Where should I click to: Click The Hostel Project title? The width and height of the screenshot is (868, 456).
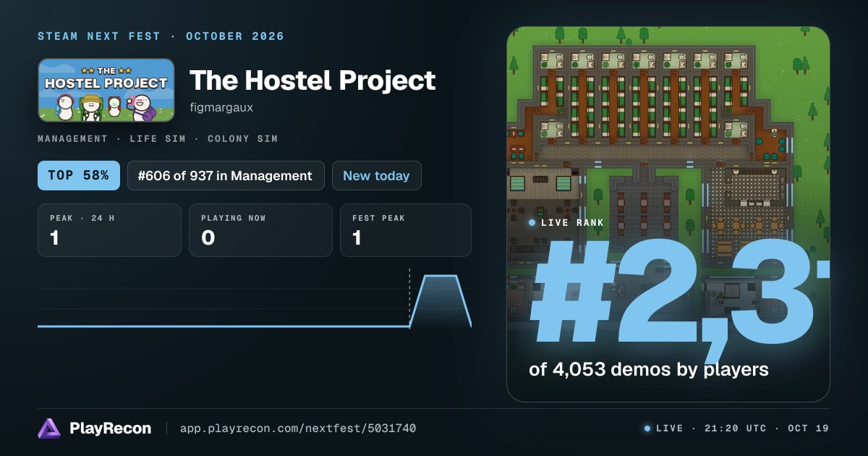tap(312, 80)
